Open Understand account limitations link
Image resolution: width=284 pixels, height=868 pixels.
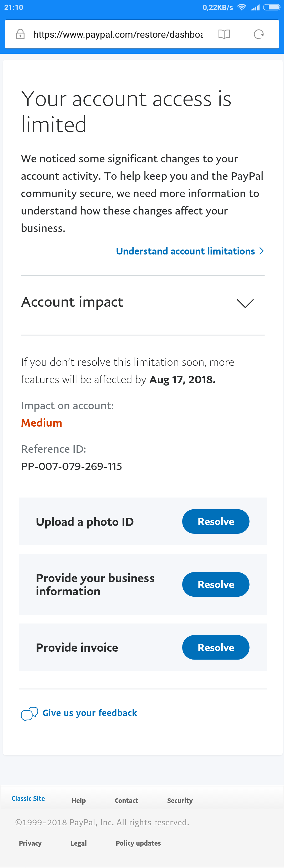click(x=185, y=251)
